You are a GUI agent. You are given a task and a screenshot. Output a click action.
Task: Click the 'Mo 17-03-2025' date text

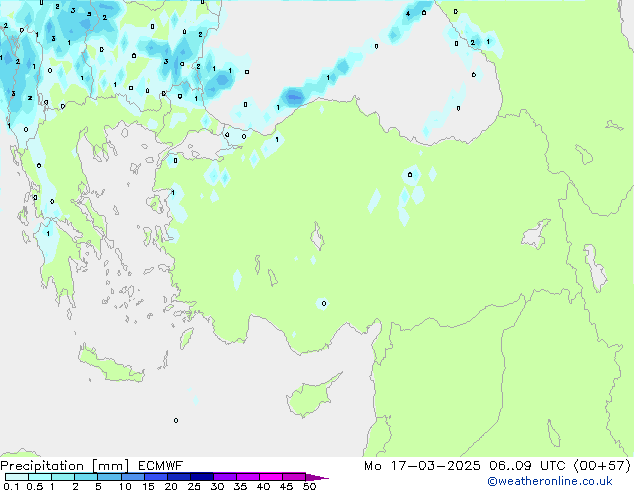pyautogui.click(x=422, y=466)
